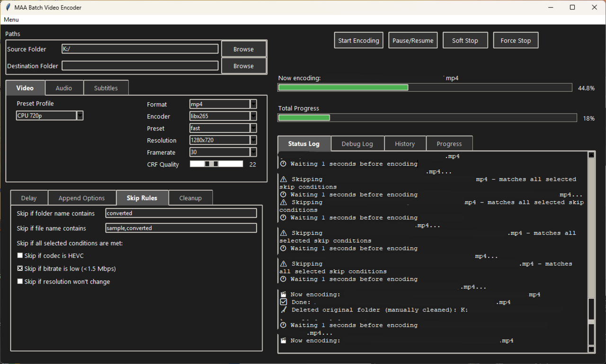Open the Resolution dropdown arrow

coord(253,141)
